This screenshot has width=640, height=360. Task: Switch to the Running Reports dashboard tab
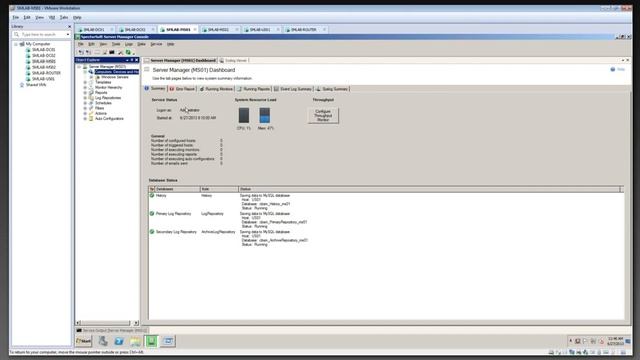pyautogui.click(x=254, y=89)
